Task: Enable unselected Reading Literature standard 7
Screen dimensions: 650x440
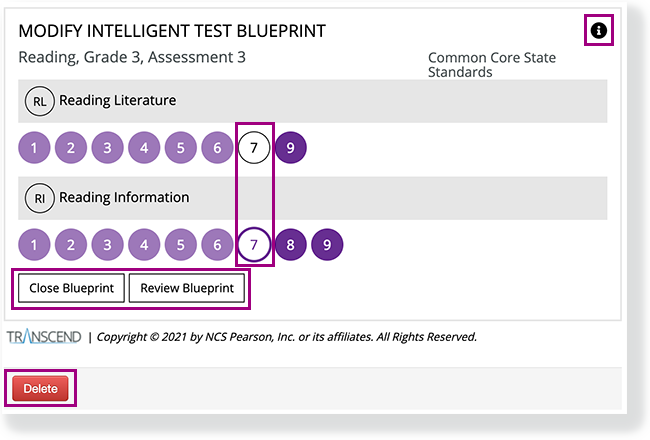Action: coord(254,149)
